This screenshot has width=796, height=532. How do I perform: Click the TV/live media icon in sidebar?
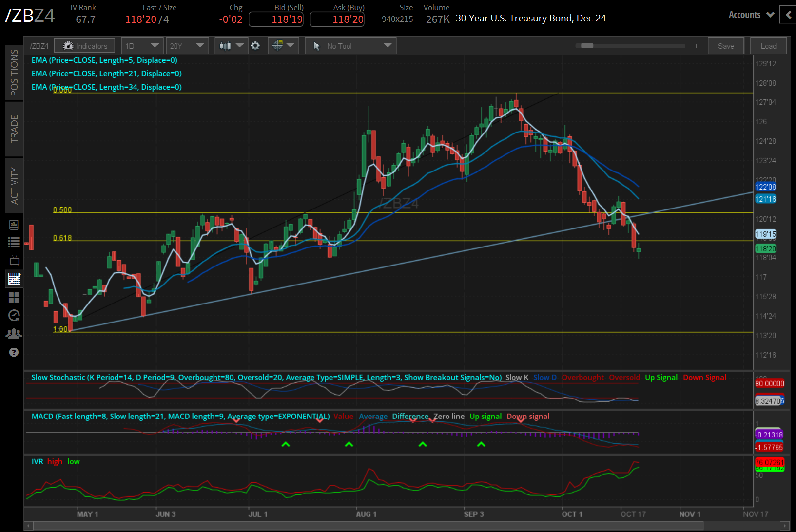[x=14, y=260]
